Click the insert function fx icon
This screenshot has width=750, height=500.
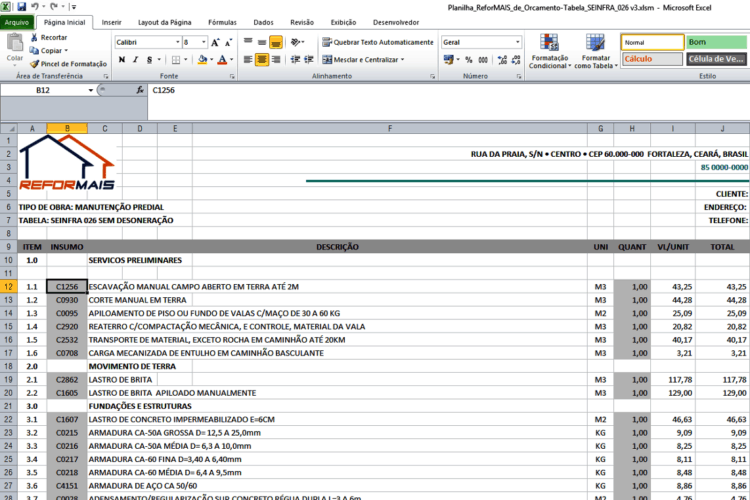click(139, 90)
